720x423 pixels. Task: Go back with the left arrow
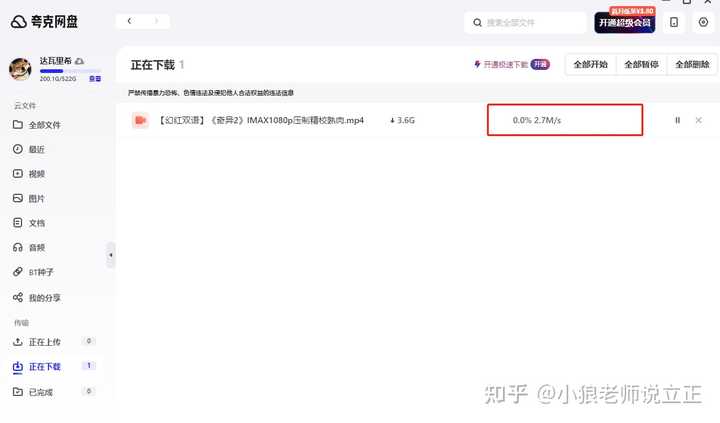click(x=129, y=21)
